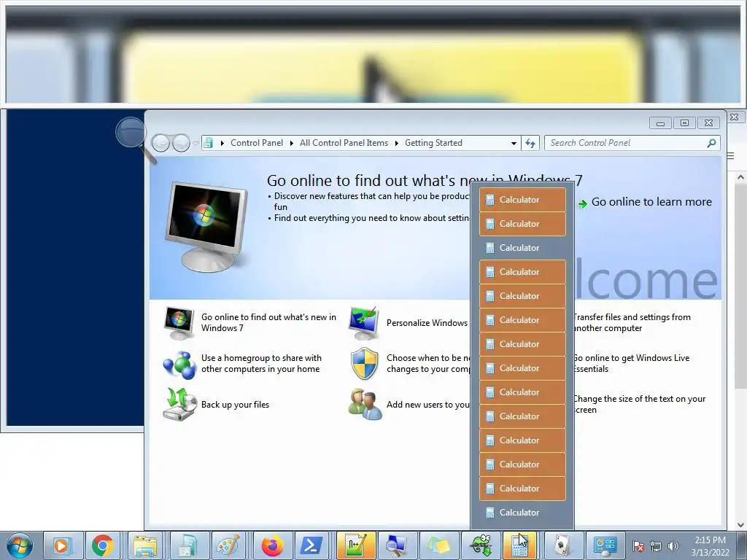Select the Getting Started breadcrumb

tap(433, 143)
